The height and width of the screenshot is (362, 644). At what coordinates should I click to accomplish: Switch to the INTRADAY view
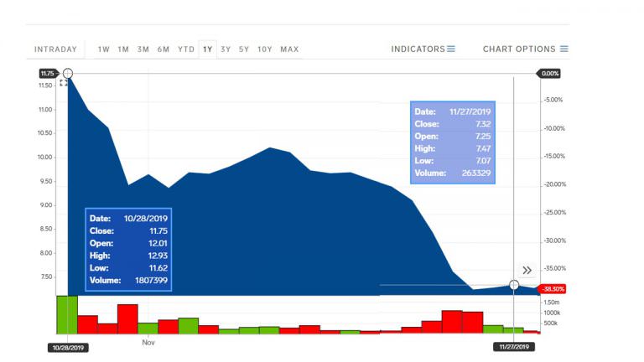pos(55,49)
